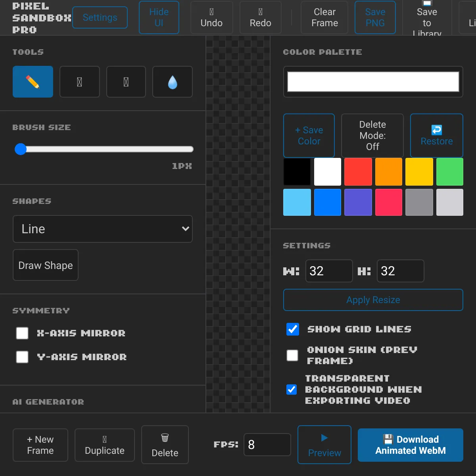
Task: Pick the dark gray color swatch
Action: (x=419, y=202)
